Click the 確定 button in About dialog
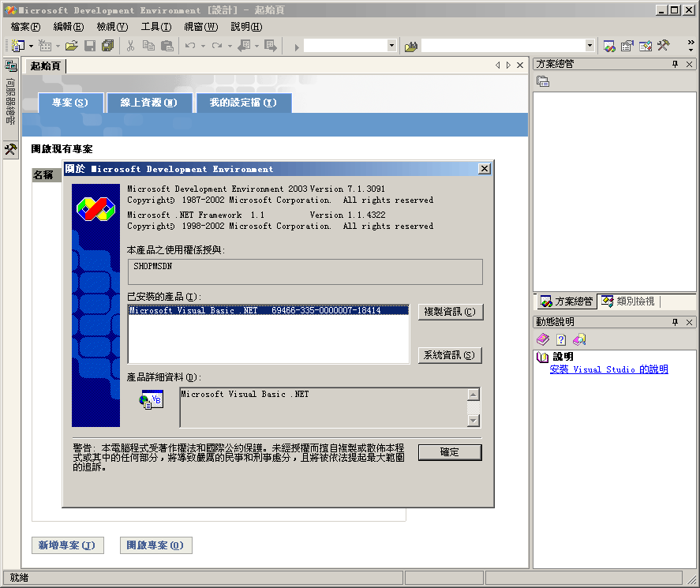Viewport: 700px width, 588px height. click(450, 452)
